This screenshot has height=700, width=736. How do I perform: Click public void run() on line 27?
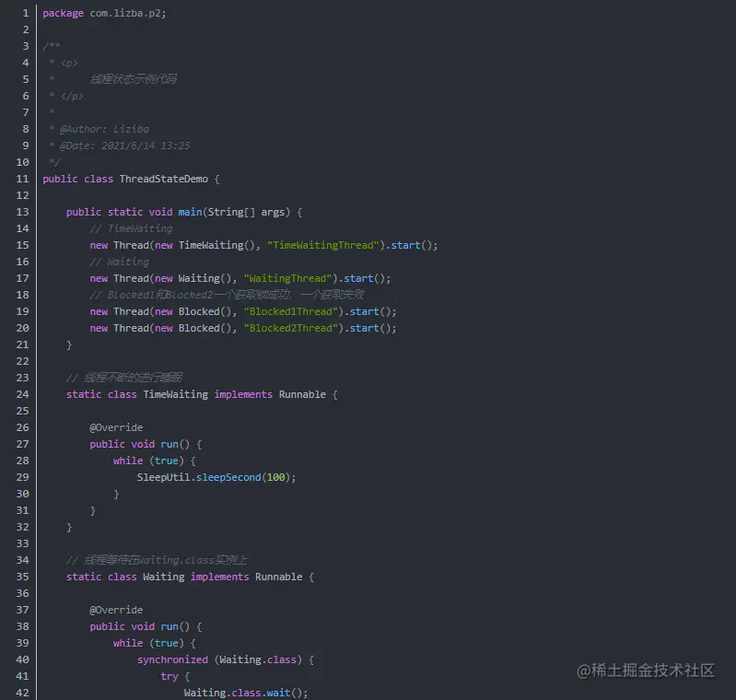coord(146,444)
